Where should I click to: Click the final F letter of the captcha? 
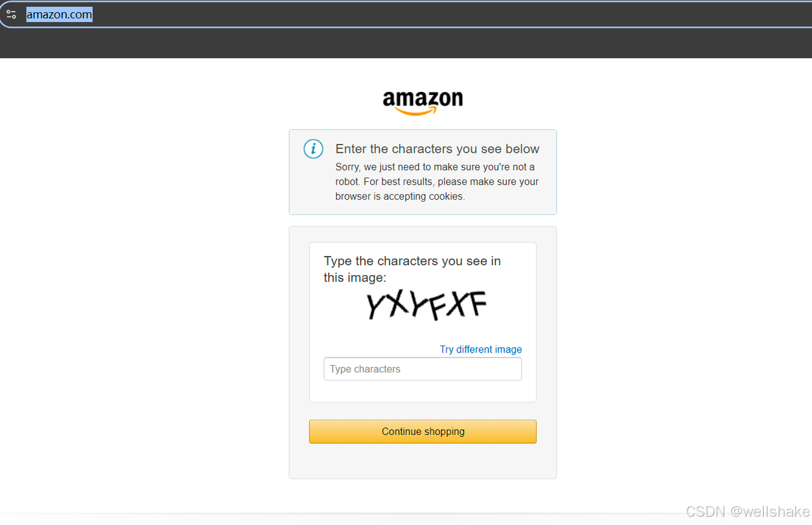pyautogui.click(x=476, y=305)
